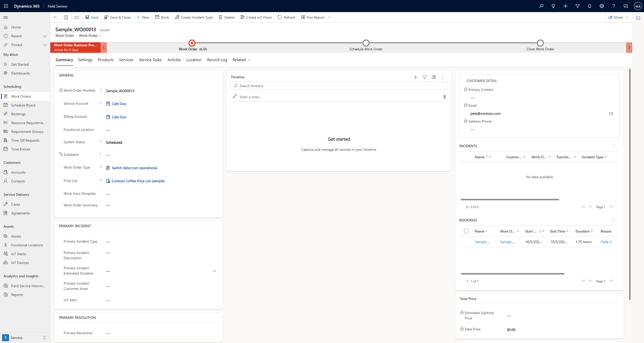Click Save & Close button

coord(117,17)
